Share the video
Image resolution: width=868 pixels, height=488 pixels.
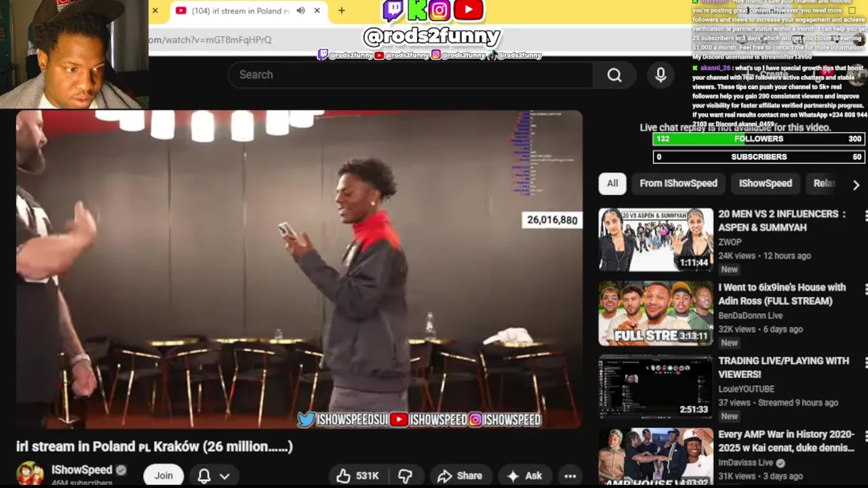460,476
